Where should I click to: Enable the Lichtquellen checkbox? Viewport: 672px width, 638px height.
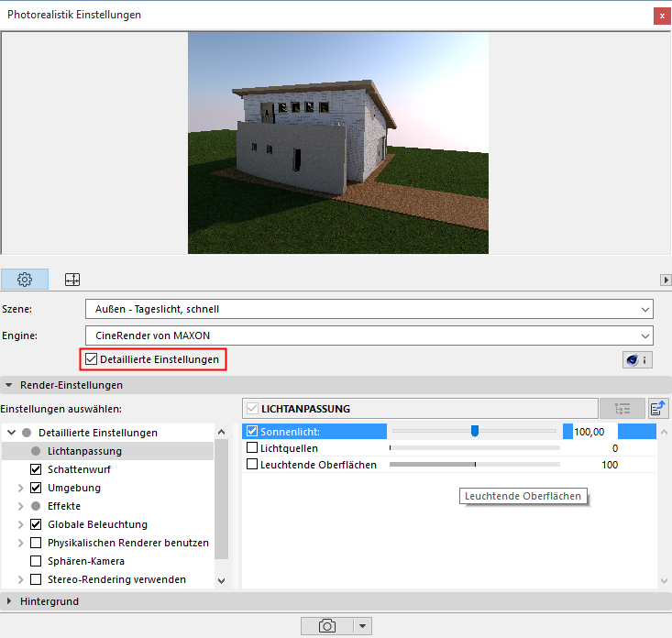tap(252, 447)
